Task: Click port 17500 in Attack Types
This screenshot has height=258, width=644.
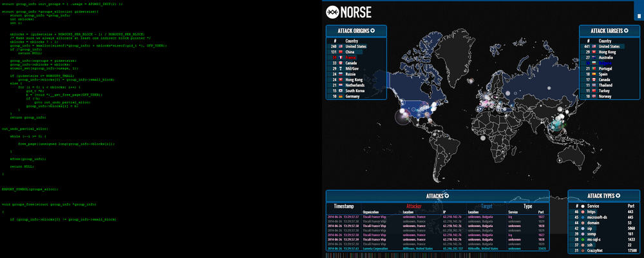Action: [632, 250]
